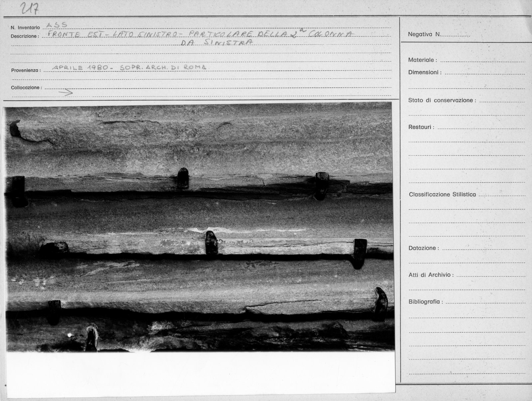Click the Negativa N. blank field
532x401 pixels.
[456, 35]
